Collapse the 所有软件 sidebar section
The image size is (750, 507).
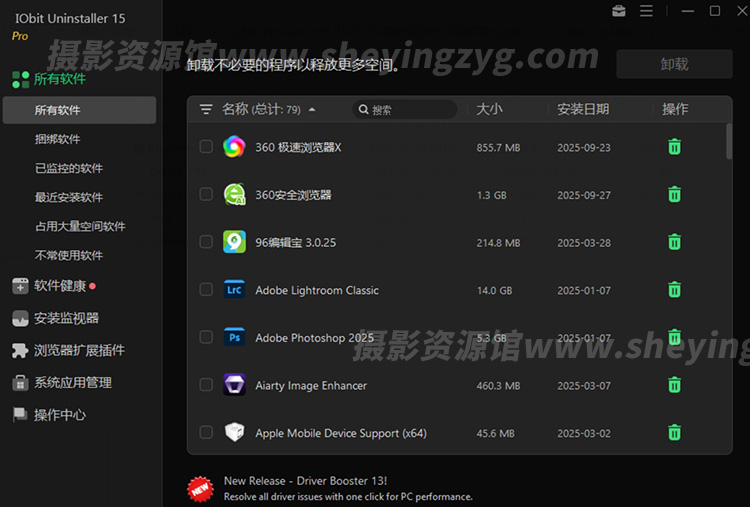pyautogui.click(x=59, y=79)
